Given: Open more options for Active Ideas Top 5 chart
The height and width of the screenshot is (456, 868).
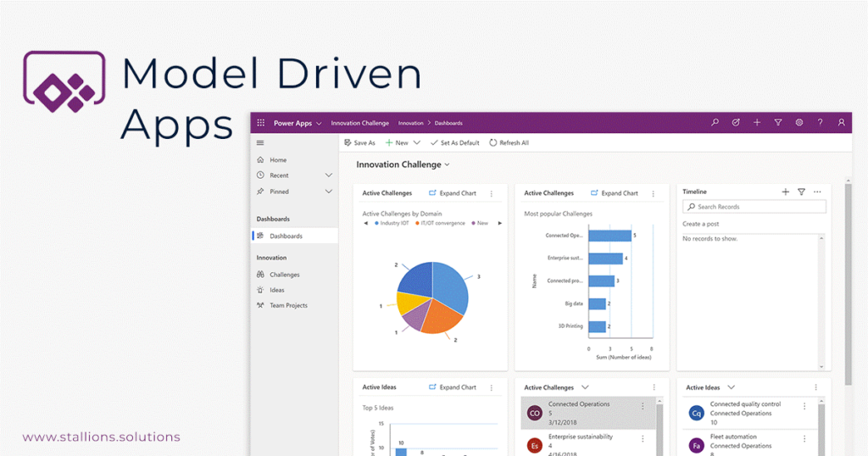Looking at the screenshot, I should pyautogui.click(x=492, y=388).
